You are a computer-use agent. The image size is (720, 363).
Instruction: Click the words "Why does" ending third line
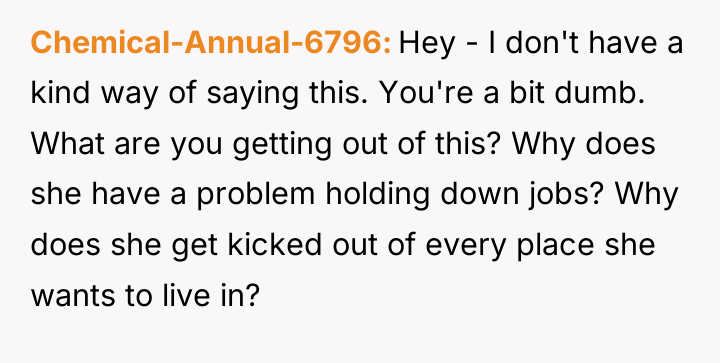pyautogui.click(x=584, y=145)
